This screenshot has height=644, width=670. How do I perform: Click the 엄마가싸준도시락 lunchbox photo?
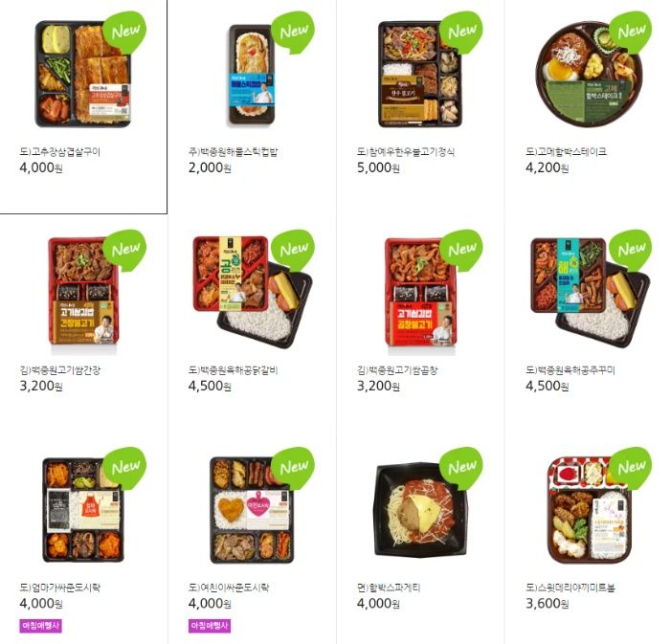(x=83, y=510)
